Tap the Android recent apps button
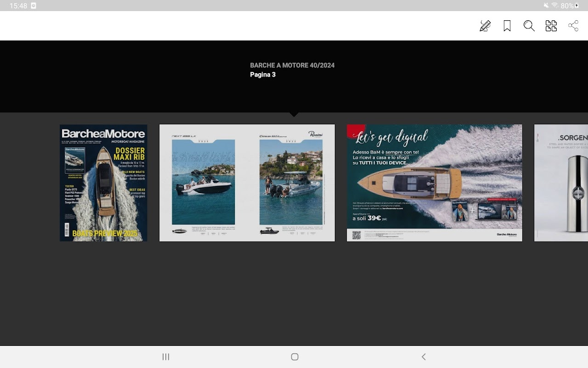 (166, 357)
